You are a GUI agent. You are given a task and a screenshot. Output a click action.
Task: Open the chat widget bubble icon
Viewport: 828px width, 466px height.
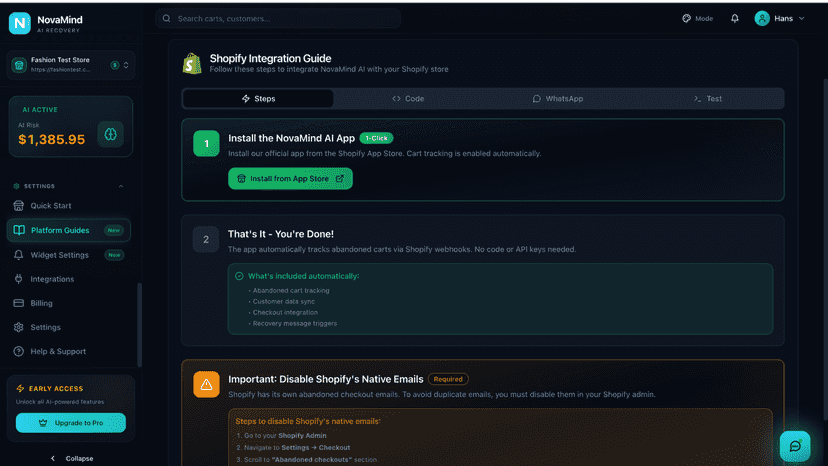point(795,446)
